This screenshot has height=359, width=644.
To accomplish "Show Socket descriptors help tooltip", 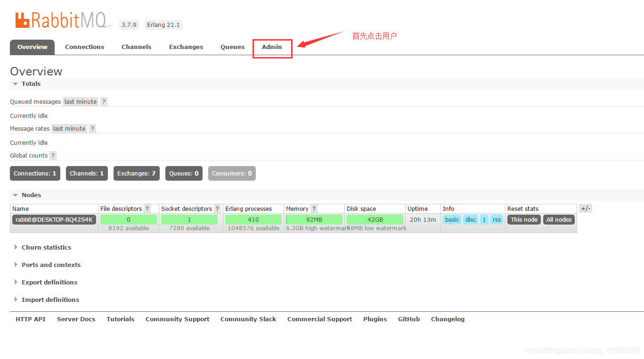I will [x=217, y=209].
